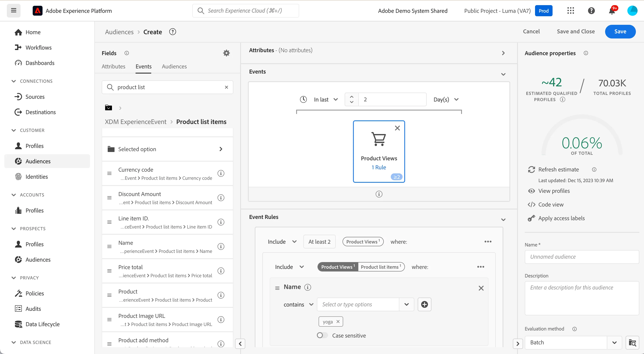Screen dimensions: 644x354
Task: Open the hamburger navigation menu
Action: tap(13, 10)
